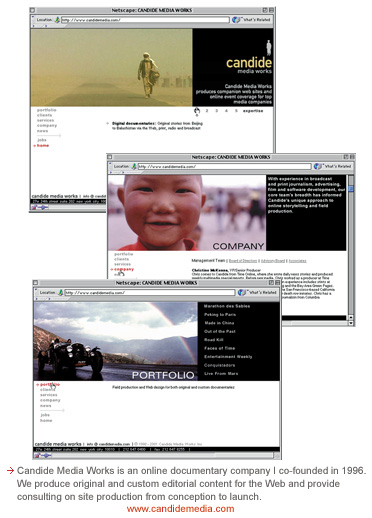Open the Peking to Paris project
This screenshot has height=518, width=372.
pyautogui.click(x=220, y=314)
